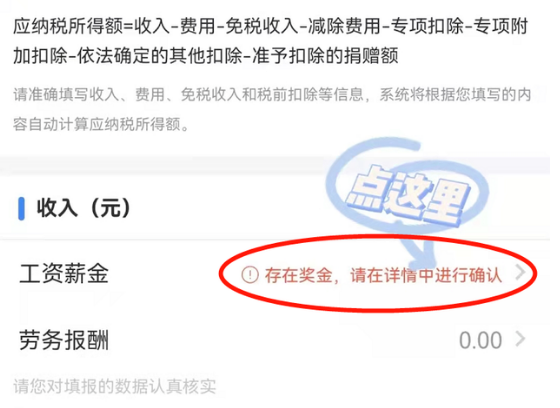Tap the 请您对填报的数据认真核实 reminder text

click(115, 387)
